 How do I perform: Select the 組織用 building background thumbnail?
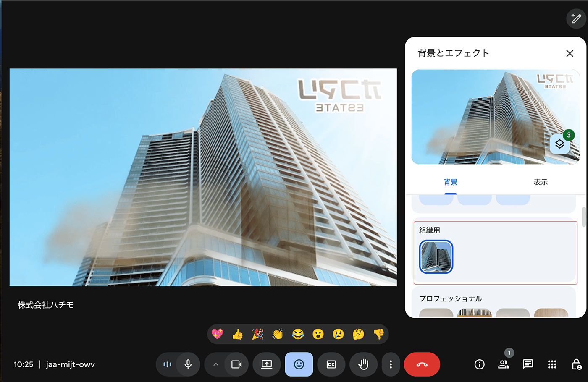(436, 257)
